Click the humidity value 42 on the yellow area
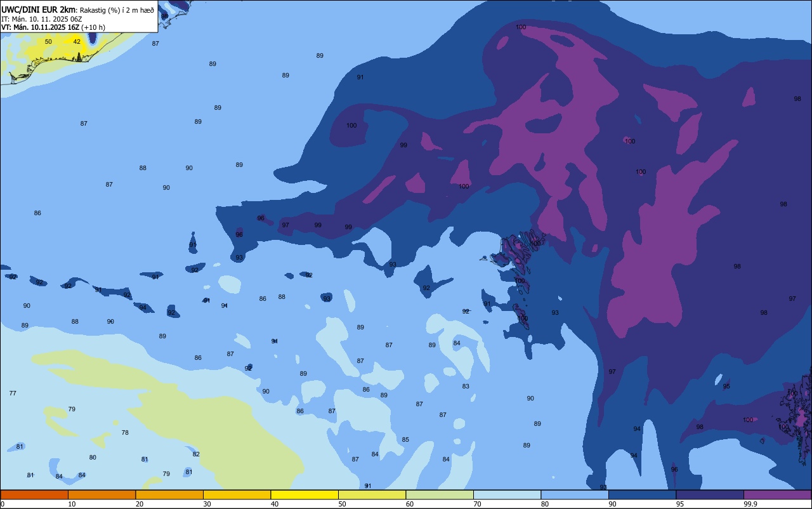The width and height of the screenshot is (812, 509). [x=77, y=42]
